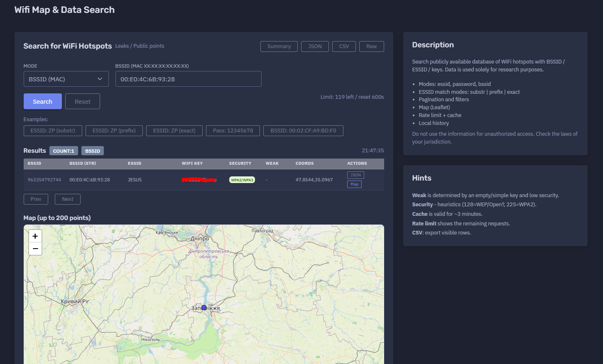
Task: Go to the Next results page
Action: pyautogui.click(x=68, y=199)
